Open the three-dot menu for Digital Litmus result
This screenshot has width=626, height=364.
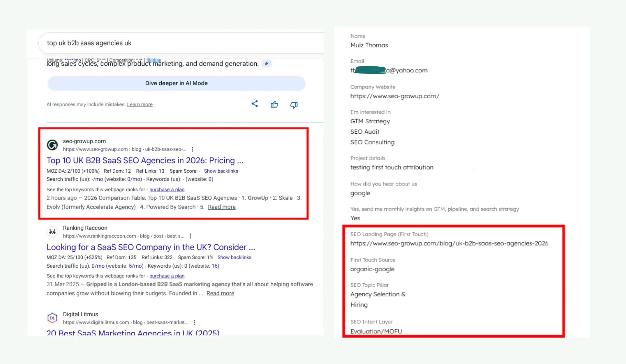pyautogui.click(x=194, y=322)
